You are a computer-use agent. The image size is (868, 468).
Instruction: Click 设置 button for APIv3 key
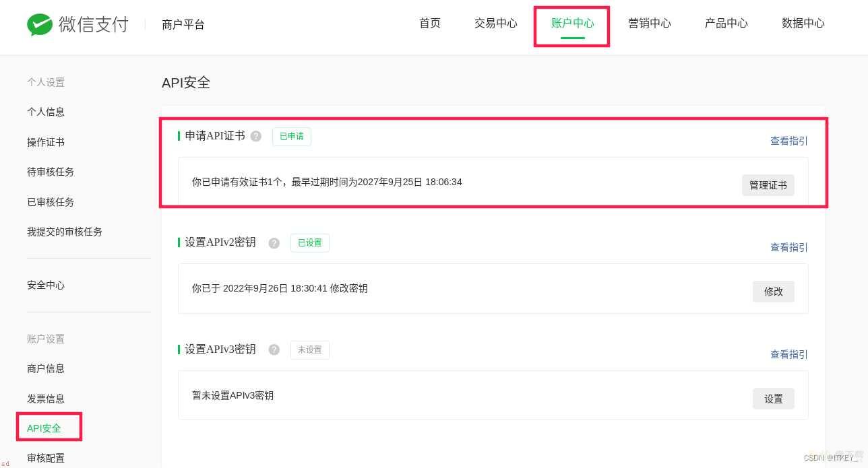pyautogui.click(x=774, y=399)
